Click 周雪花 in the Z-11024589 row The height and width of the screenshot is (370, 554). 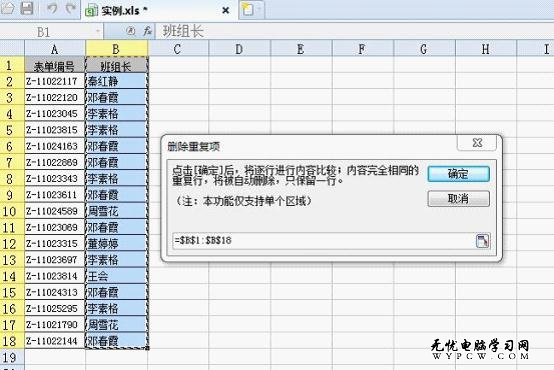point(116,211)
